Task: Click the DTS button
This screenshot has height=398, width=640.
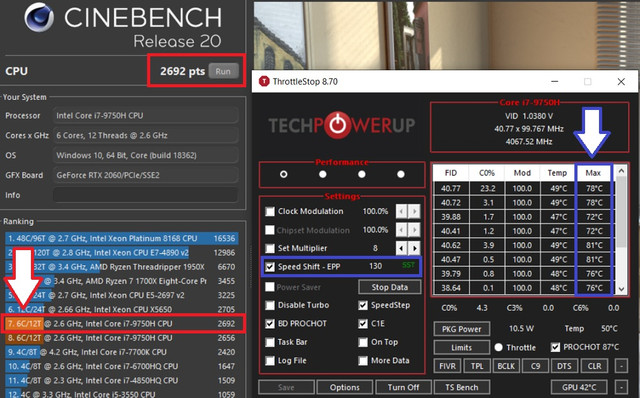Action: pyautogui.click(x=564, y=366)
